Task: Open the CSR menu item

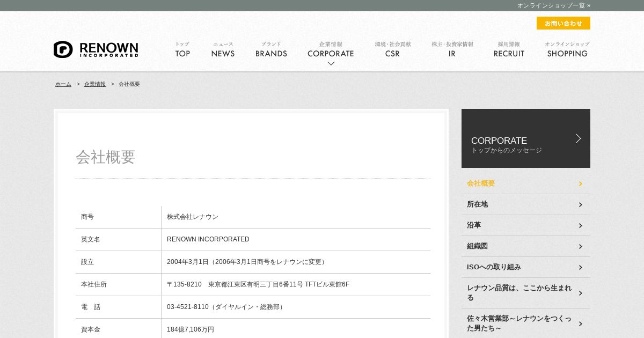Action: [x=393, y=50]
